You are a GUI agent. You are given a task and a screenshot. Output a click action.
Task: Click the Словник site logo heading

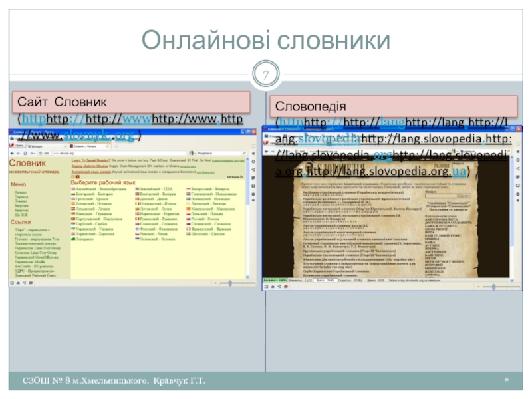(x=27, y=163)
